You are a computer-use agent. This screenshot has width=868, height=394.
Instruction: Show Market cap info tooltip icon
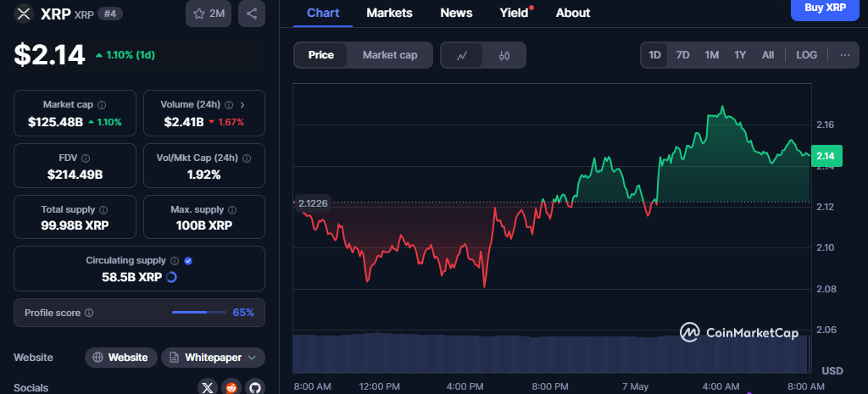tap(102, 104)
